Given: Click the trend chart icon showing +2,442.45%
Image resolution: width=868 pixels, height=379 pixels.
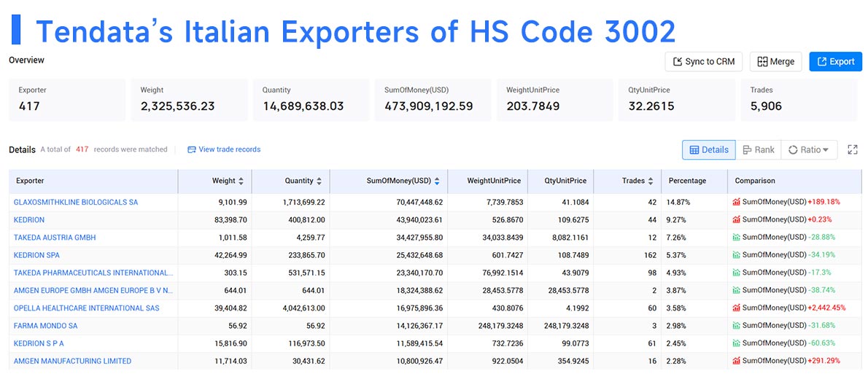Looking at the screenshot, I should pos(736,308).
